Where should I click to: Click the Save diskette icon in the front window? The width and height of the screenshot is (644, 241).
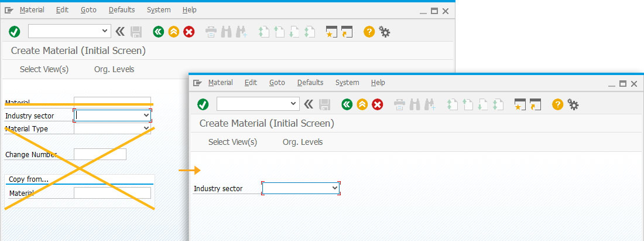(x=325, y=104)
